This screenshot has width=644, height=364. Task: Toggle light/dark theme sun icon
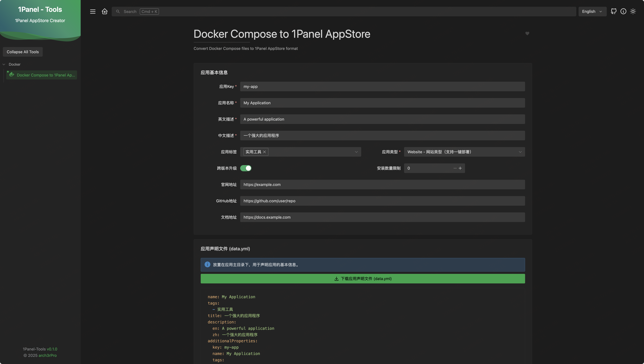[x=633, y=12]
